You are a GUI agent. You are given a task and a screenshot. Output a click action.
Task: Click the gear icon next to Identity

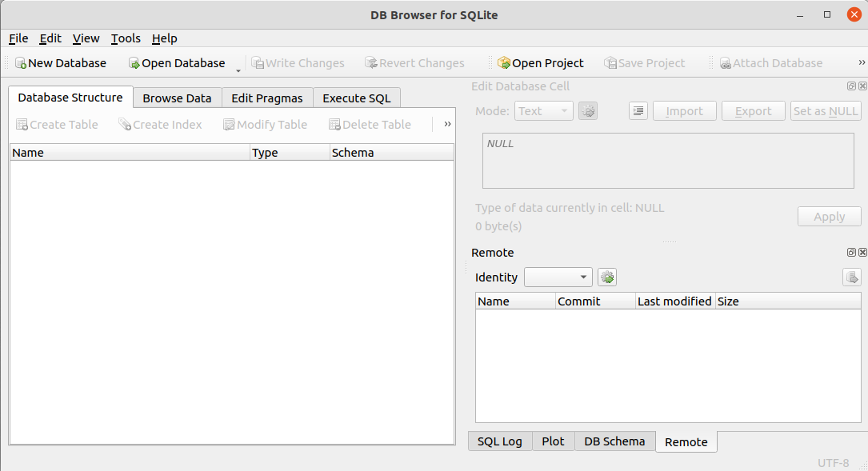click(x=607, y=277)
